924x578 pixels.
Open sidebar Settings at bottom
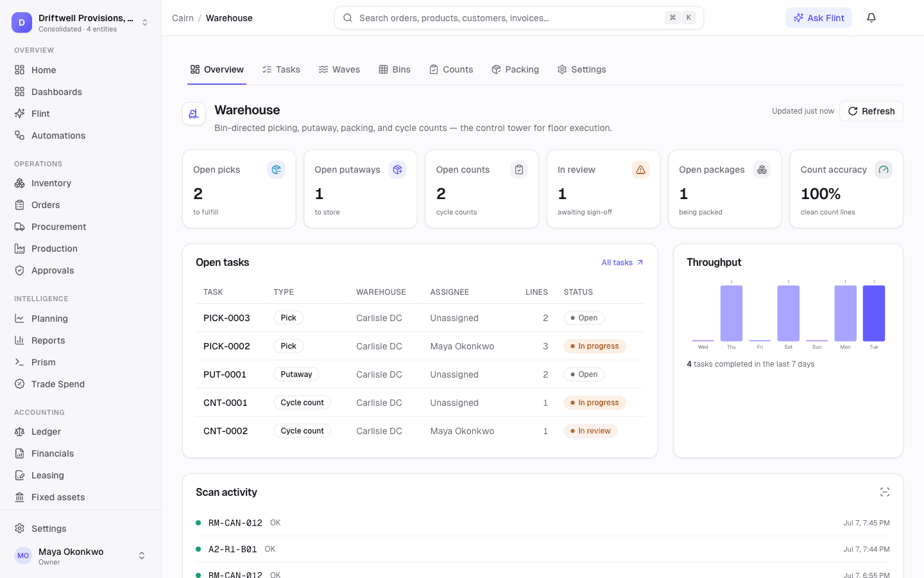pyautogui.click(x=80, y=529)
